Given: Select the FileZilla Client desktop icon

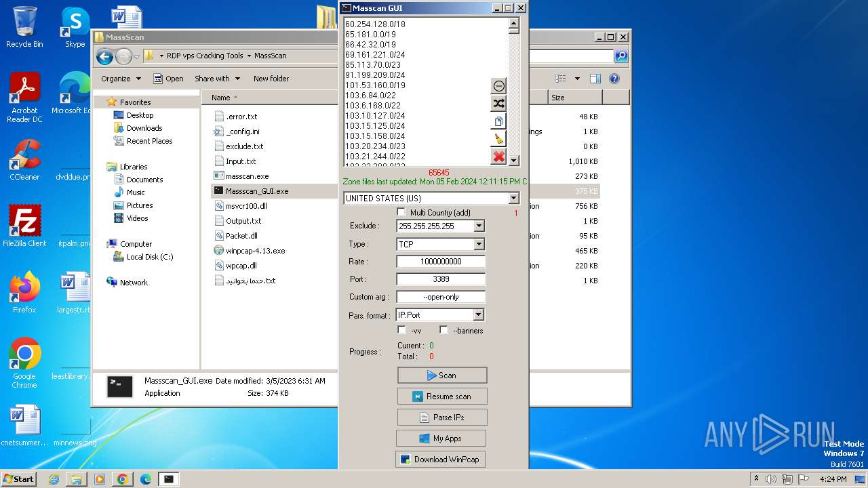Looking at the screenshot, I should [x=24, y=226].
